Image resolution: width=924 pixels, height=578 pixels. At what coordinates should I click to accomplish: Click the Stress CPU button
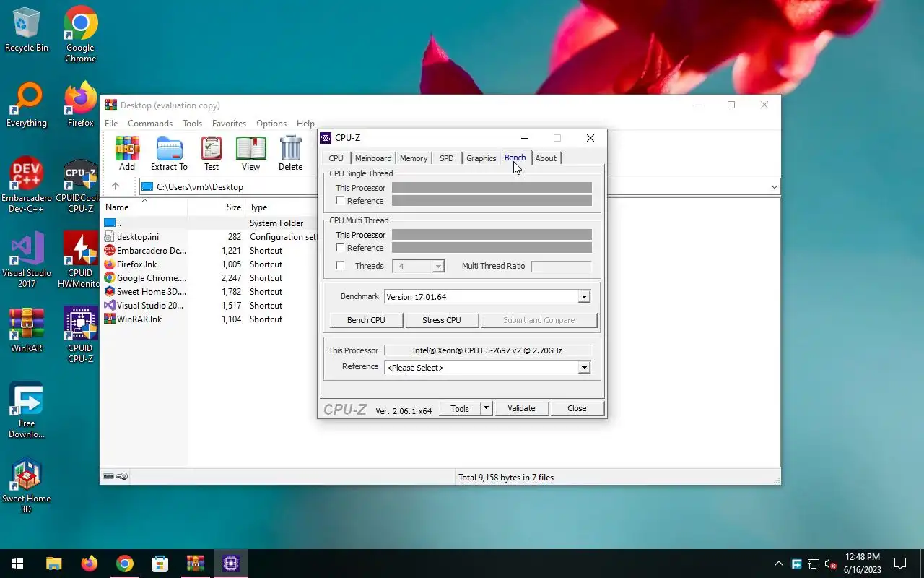442,320
